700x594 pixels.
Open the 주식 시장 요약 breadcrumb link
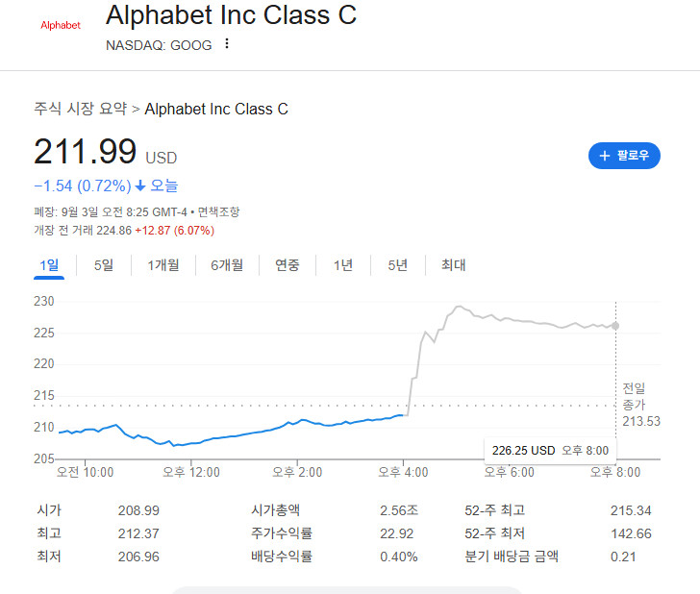80,109
